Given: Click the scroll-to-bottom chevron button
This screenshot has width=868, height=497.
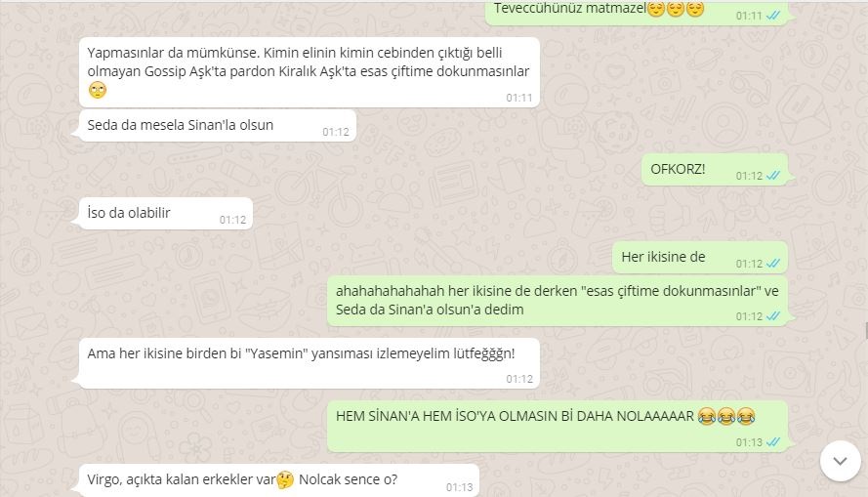Looking at the screenshot, I should click(840, 461).
